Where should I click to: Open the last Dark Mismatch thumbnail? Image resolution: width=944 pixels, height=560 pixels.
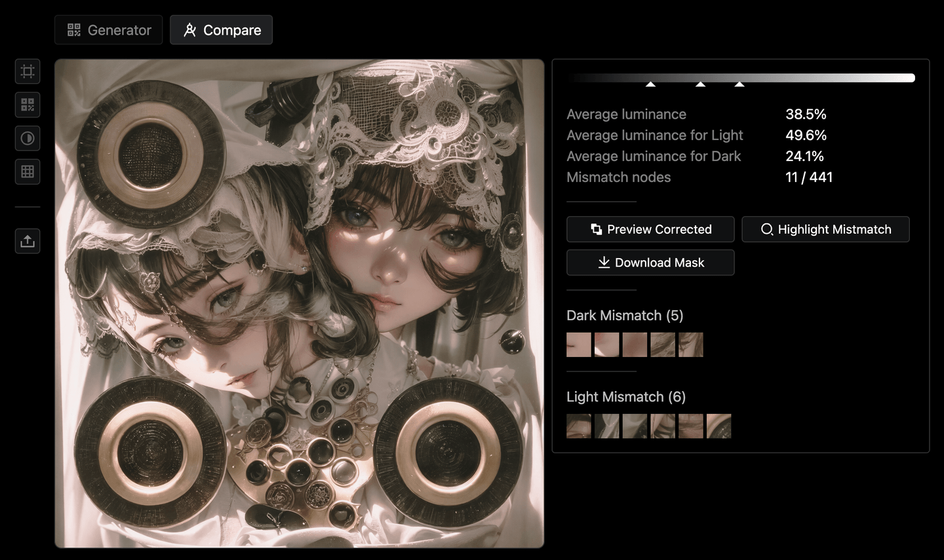pyautogui.click(x=691, y=345)
